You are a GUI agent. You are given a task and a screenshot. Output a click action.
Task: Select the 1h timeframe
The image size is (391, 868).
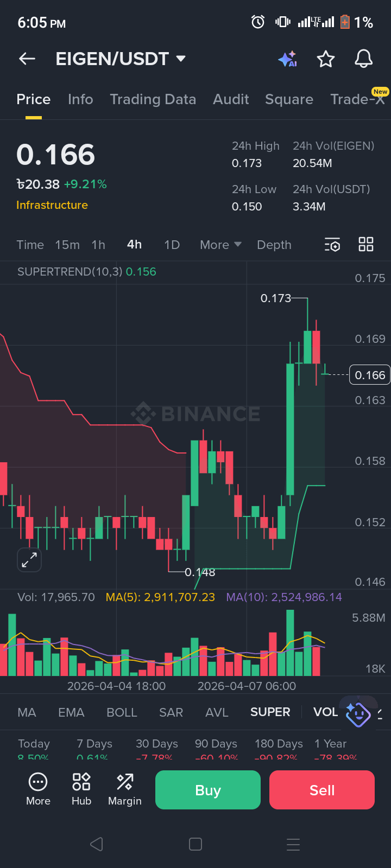point(98,245)
